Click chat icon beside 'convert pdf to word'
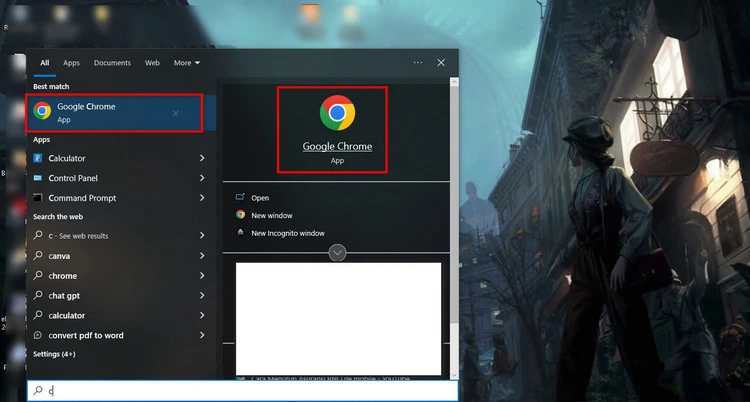750x402 pixels. coord(38,335)
